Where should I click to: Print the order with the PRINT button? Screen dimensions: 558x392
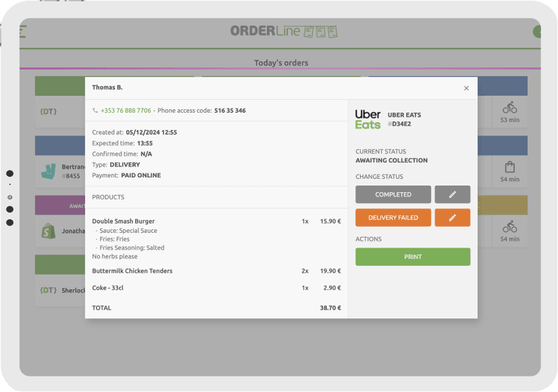click(413, 256)
